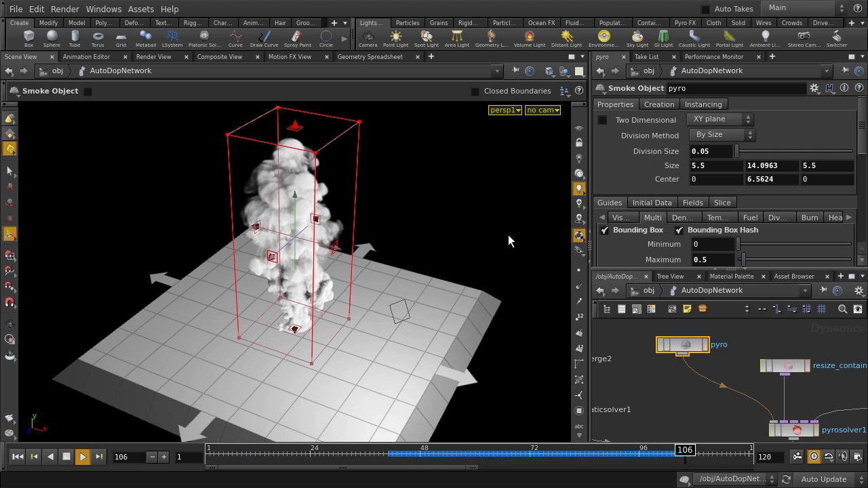Toggle checkbox next to Smoke Object title
The image size is (868, 488).
point(88,91)
